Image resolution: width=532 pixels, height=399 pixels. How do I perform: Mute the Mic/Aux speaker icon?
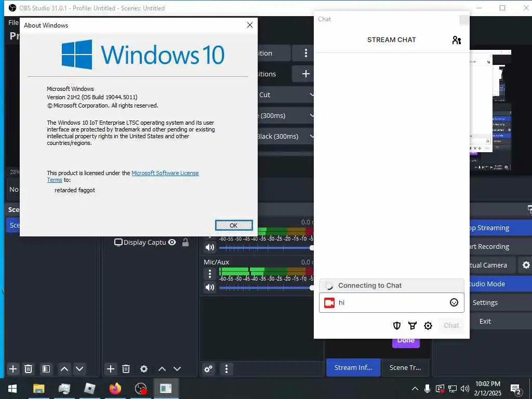pos(210,287)
